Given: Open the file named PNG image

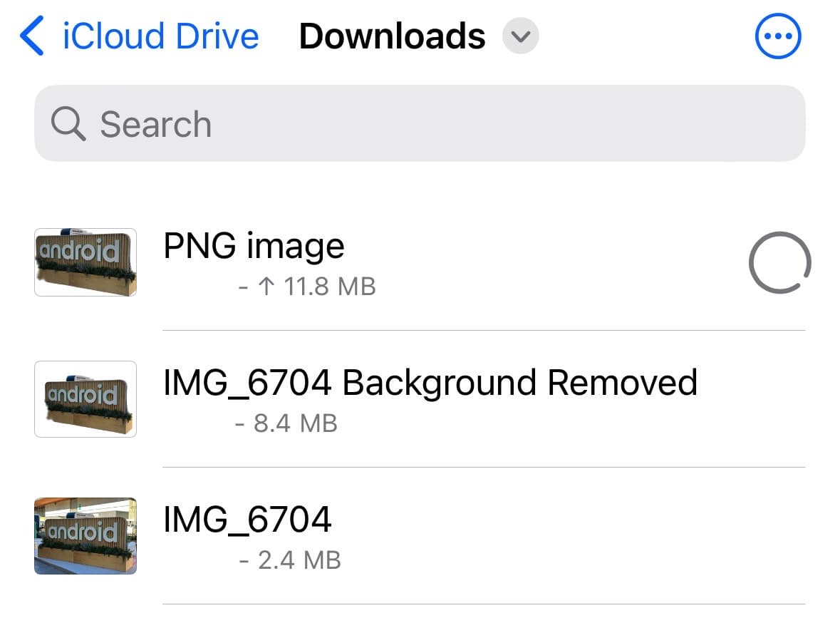Looking at the screenshot, I should click(254, 246).
